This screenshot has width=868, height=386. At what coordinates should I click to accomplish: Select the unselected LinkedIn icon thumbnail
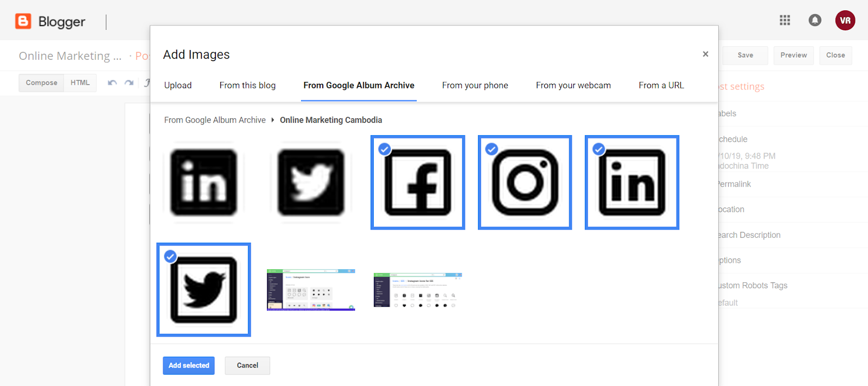click(x=203, y=182)
